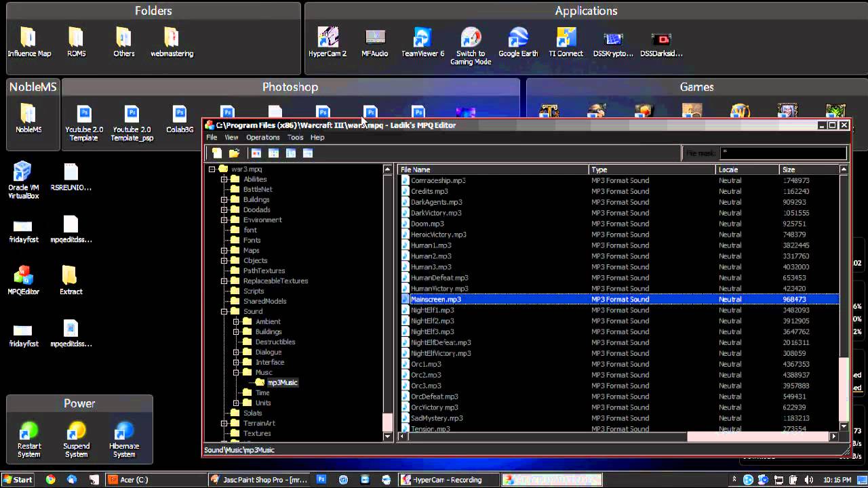Collapse the Sound folder node
This screenshot has width=868, height=488.
224,312
